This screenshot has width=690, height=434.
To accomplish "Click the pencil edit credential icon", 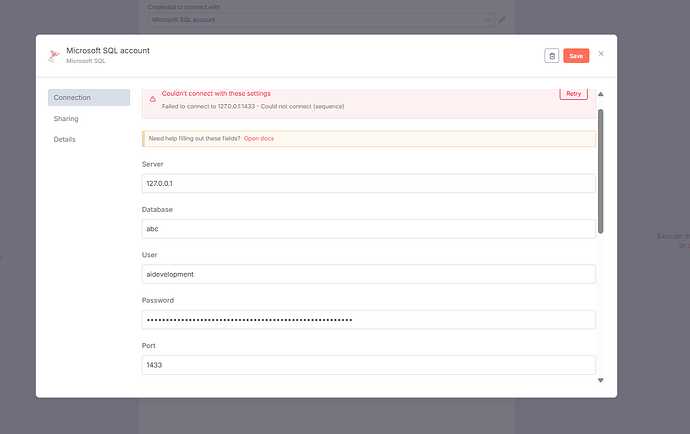I will click(x=502, y=19).
